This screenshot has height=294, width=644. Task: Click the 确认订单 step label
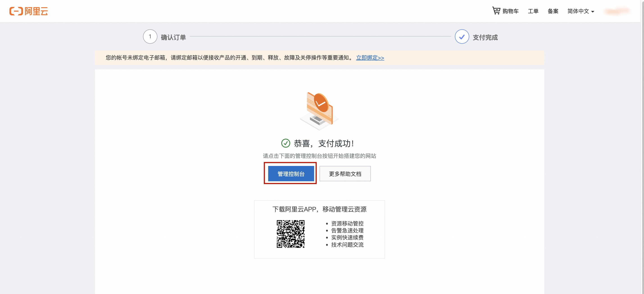[173, 37]
